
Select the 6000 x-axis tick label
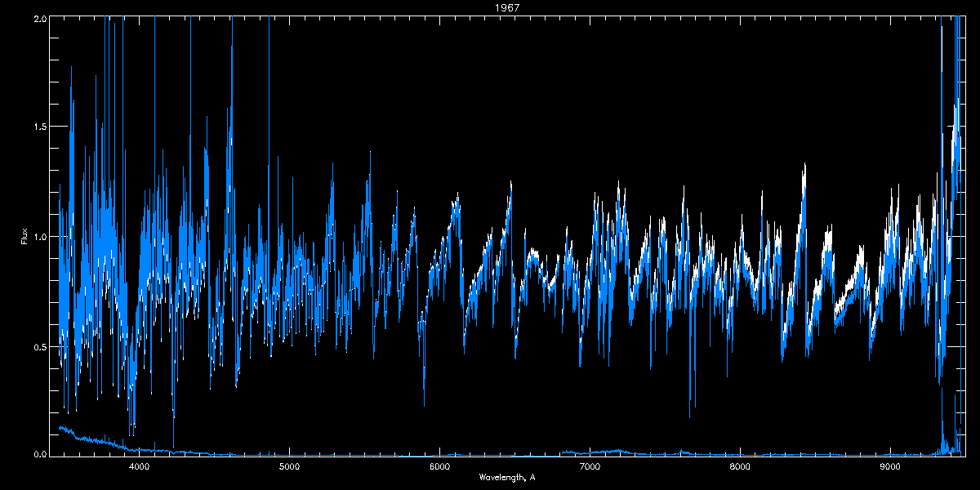coord(439,467)
